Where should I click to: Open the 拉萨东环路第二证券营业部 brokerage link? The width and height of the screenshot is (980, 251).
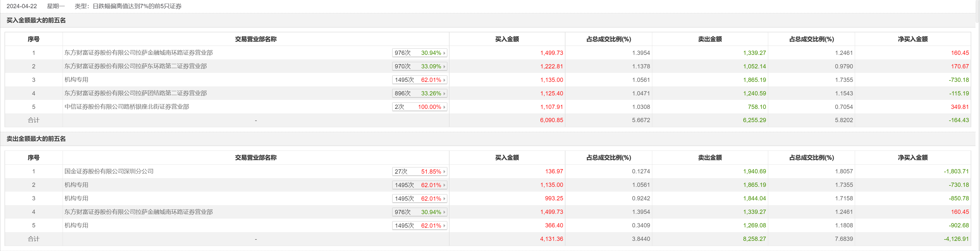135,66
